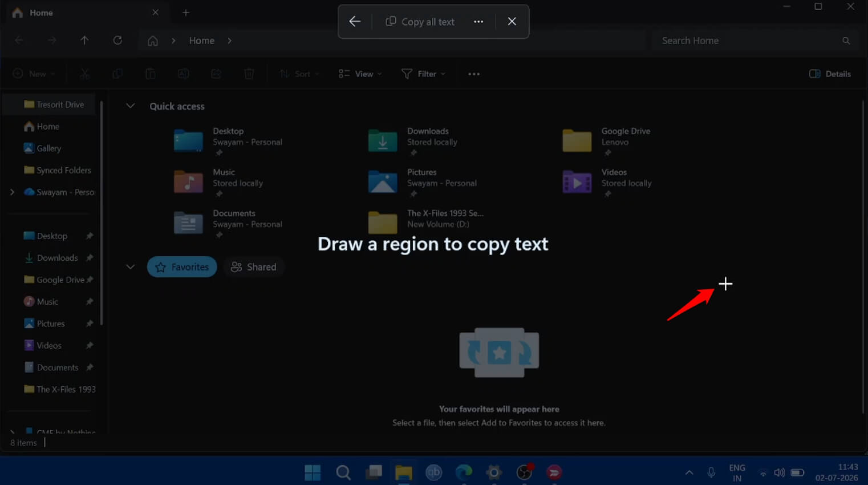This screenshot has width=868, height=485.
Task: Toggle the Details pane
Action: (830, 74)
